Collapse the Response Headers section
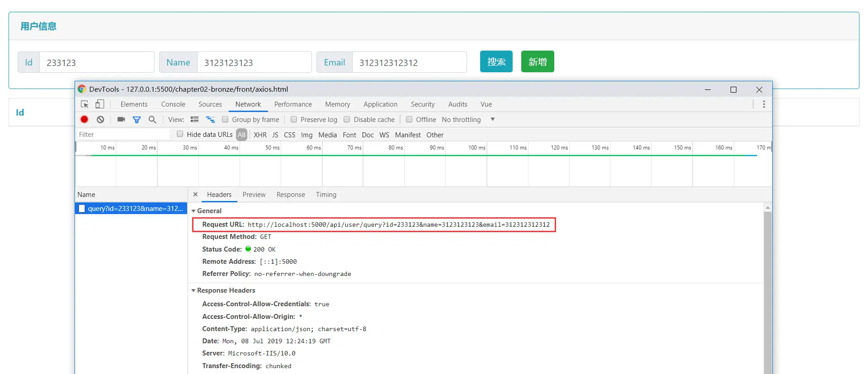Image resolution: width=868 pixels, height=374 pixels. pos(193,290)
